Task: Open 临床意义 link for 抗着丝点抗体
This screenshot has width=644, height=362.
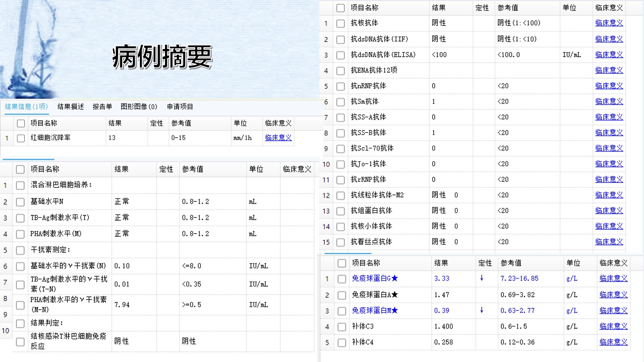Action: (x=609, y=242)
